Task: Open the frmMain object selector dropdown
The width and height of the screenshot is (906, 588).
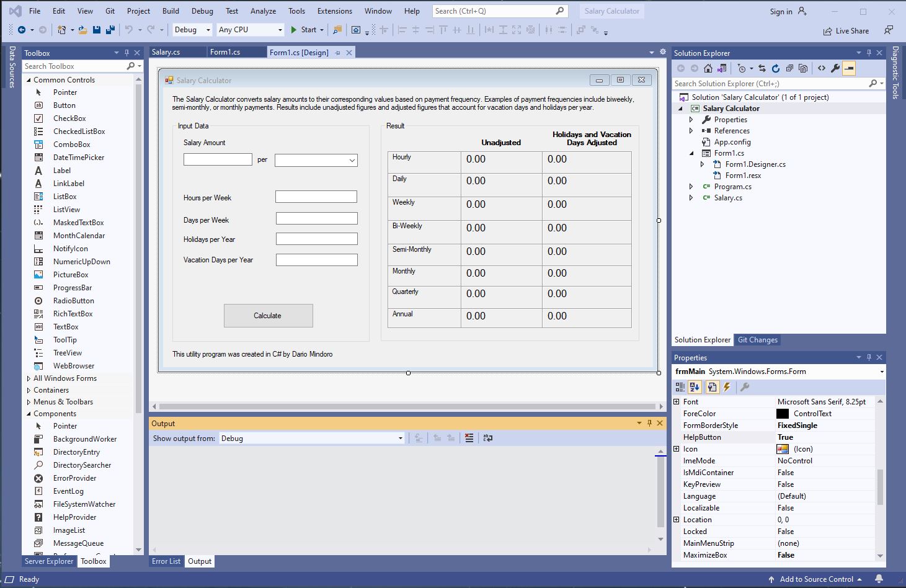Action: [x=881, y=372]
